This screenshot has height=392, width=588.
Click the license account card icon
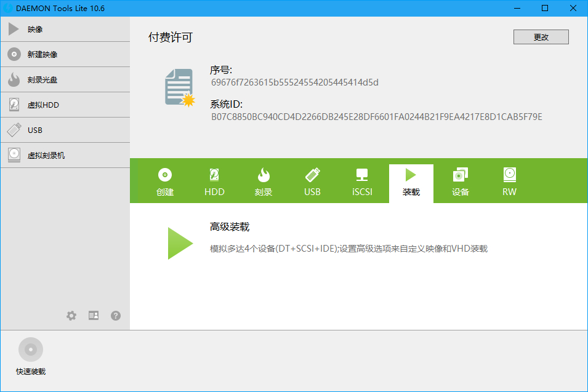click(93, 315)
